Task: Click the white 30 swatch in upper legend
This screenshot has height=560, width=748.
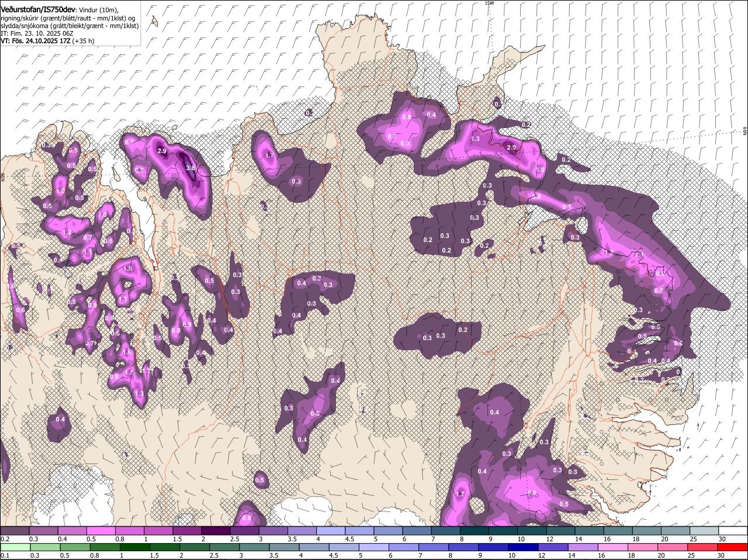Action: (x=733, y=531)
